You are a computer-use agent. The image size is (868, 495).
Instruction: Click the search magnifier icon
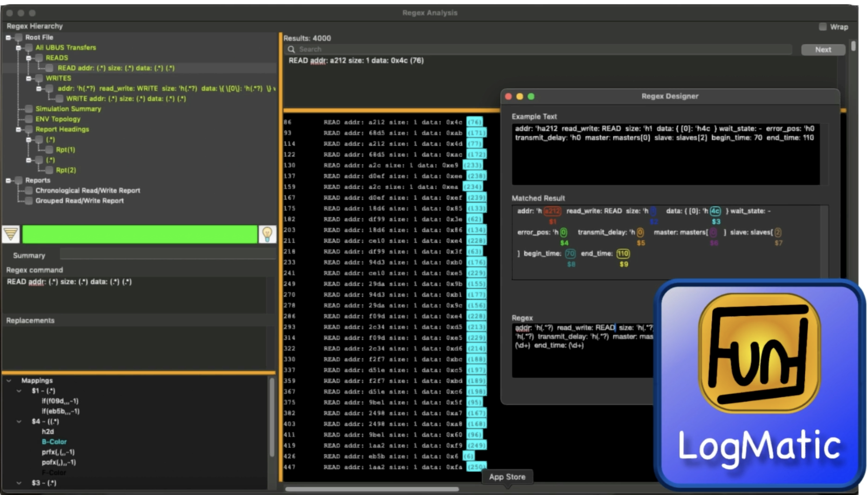point(291,49)
